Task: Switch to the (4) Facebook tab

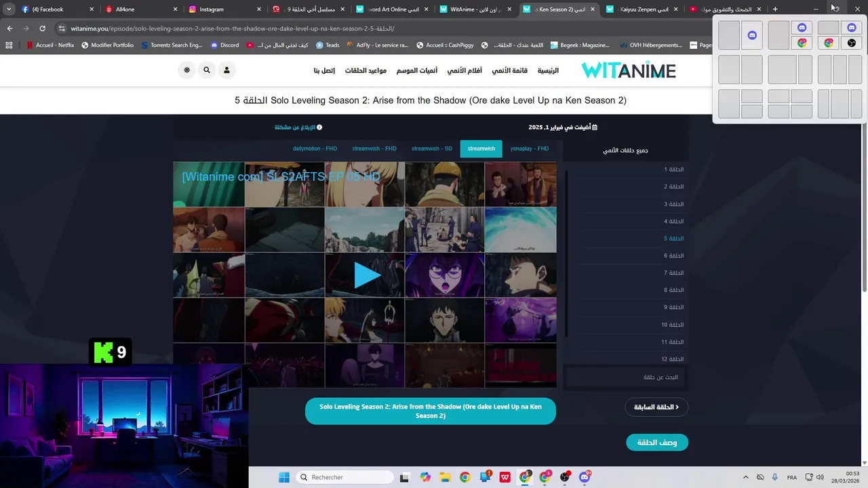Action: [57, 9]
